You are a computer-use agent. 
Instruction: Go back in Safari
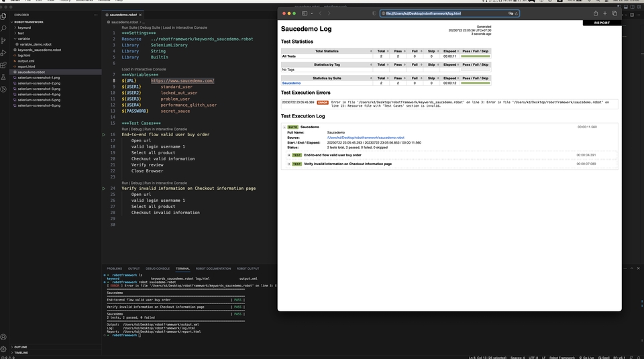coord(321,13)
